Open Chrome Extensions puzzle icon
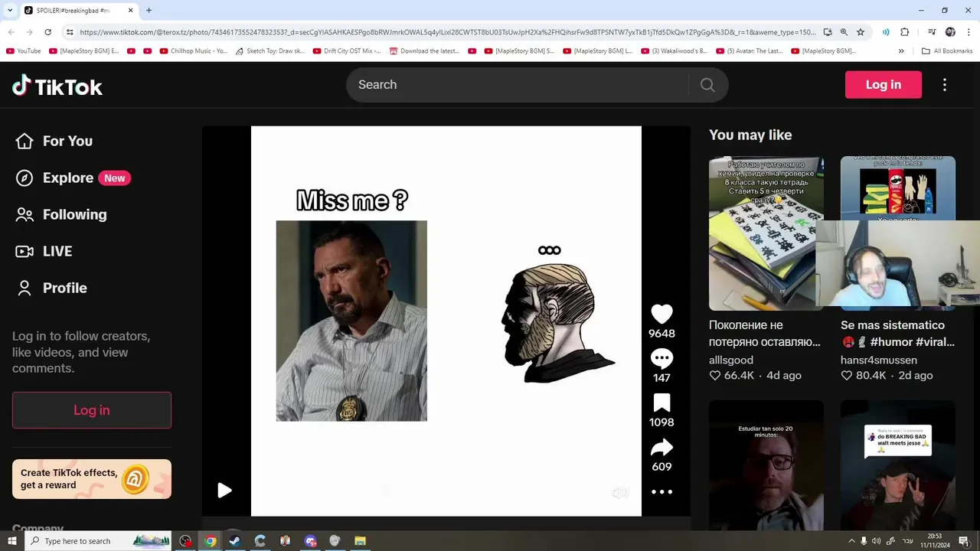The image size is (980, 551). (905, 32)
